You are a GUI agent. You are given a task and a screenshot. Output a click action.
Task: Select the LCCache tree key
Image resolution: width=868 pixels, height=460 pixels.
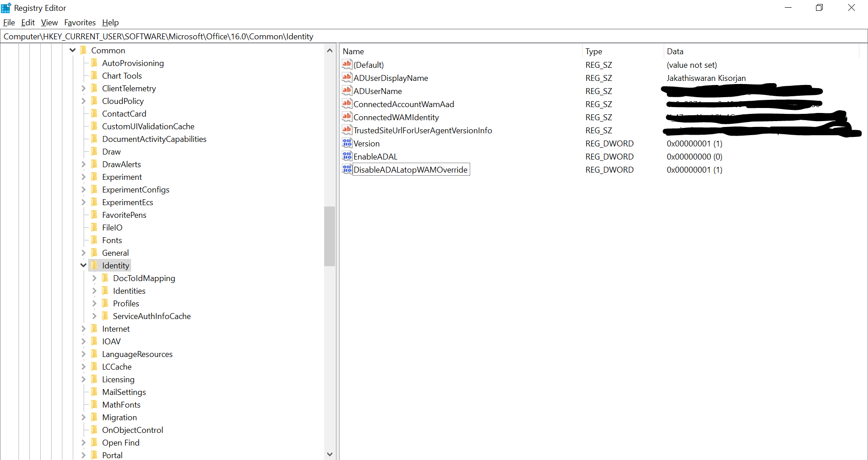coord(117,366)
